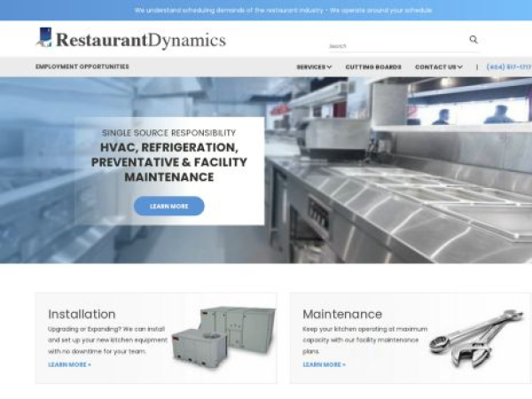Click Learn More under Maintenance
The height and width of the screenshot is (399, 532).
click(324, 364)
